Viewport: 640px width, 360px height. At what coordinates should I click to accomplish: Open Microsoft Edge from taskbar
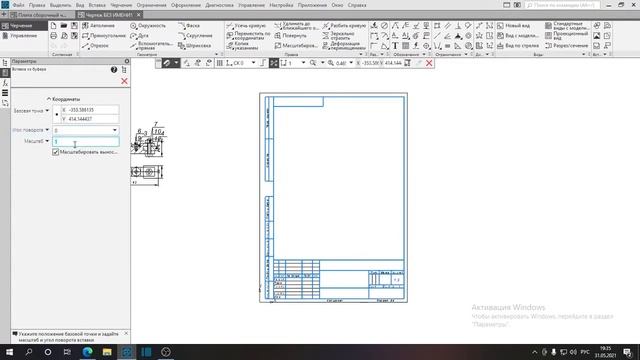87,352
